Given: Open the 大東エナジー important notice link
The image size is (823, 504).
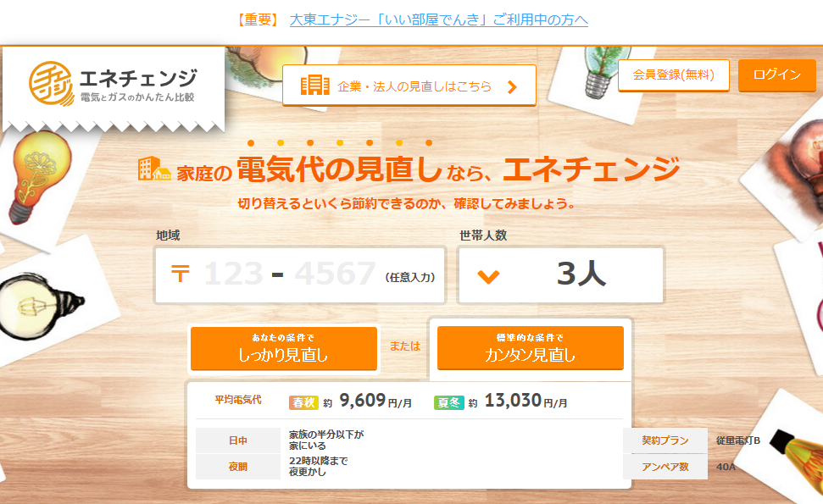Looking at the screenshot, I should click(439, 20).
